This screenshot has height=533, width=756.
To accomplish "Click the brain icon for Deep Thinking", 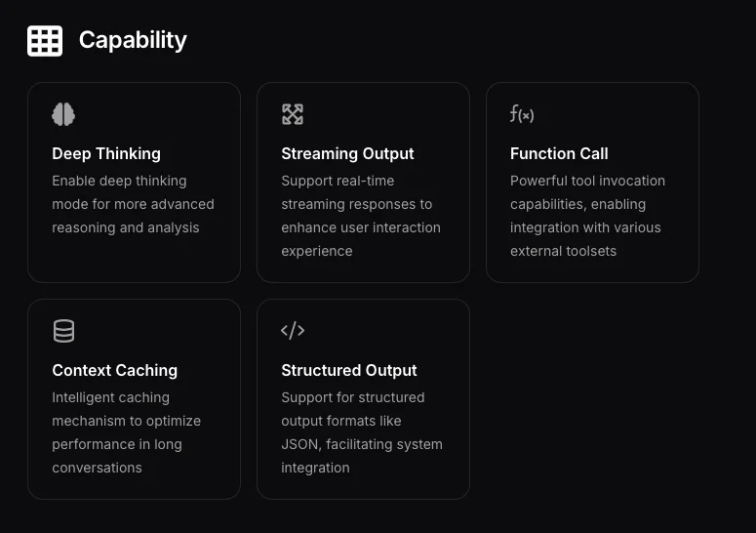I will pyautogui.click(x=63, y=114).
